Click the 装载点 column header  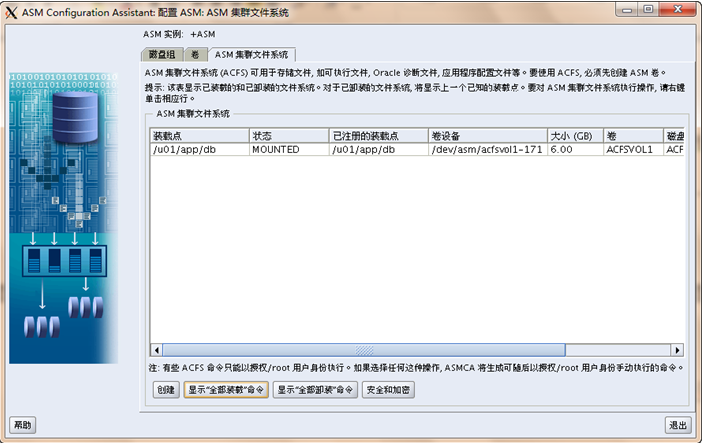point(200,136)
